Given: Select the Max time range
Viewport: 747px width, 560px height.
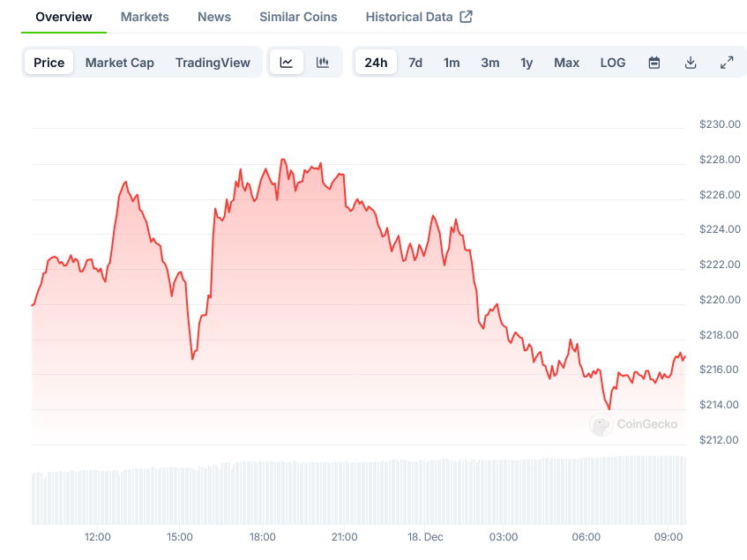Looking at the screenshot, I should click(x=566, y=63).
